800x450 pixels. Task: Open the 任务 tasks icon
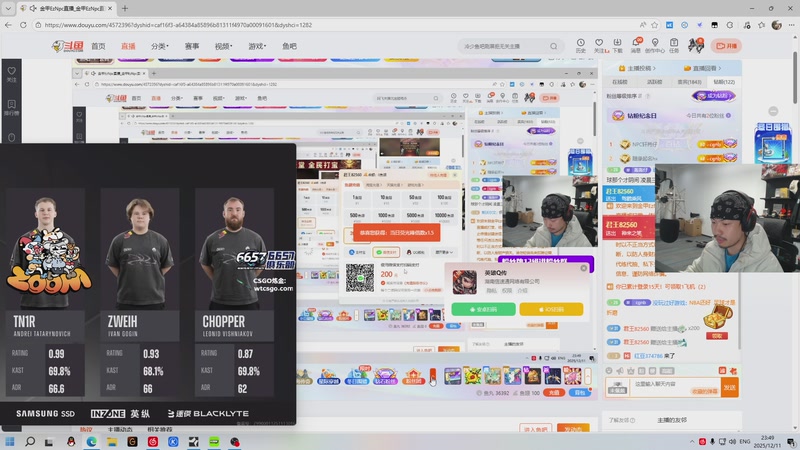click(674, 45)
